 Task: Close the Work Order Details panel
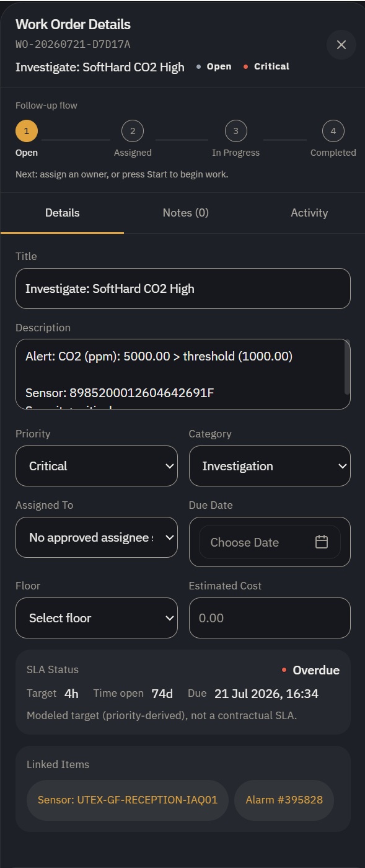click(341, 45)
